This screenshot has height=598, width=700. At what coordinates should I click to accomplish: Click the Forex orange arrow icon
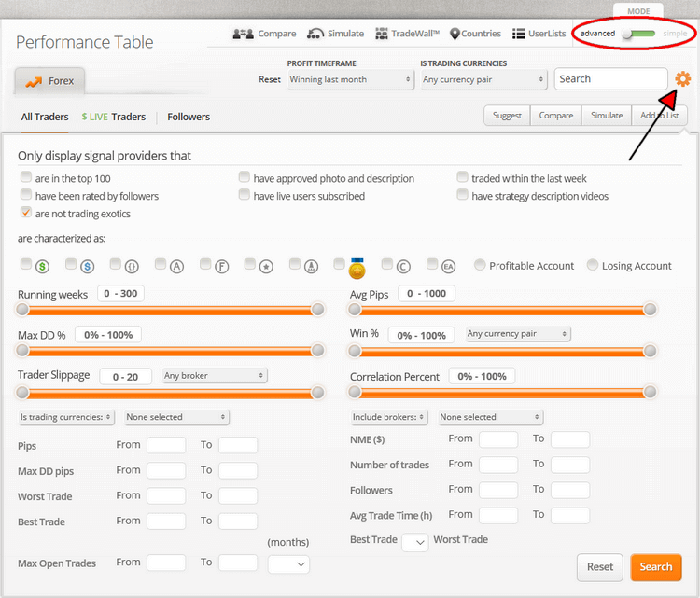[x=34, y=82]
